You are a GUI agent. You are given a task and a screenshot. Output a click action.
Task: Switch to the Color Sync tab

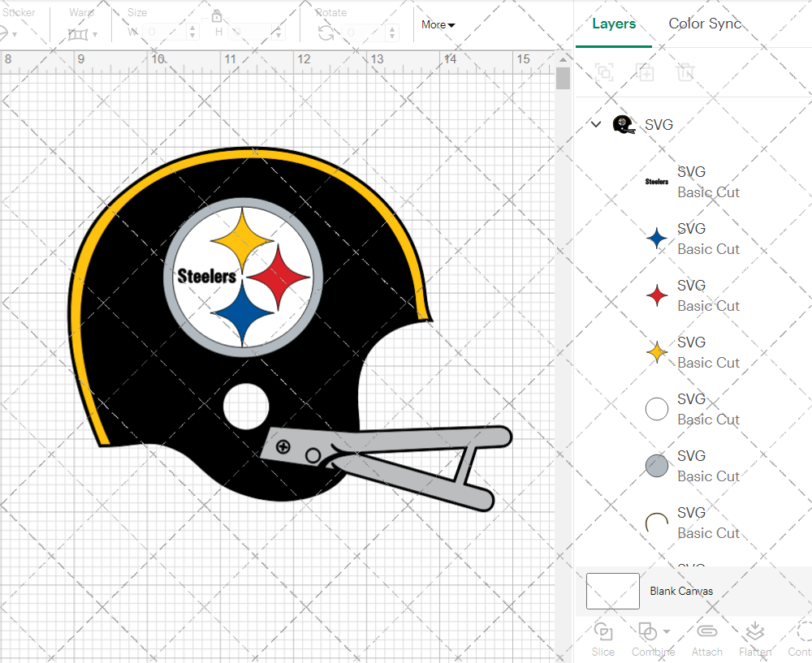(x=705, y=24)
